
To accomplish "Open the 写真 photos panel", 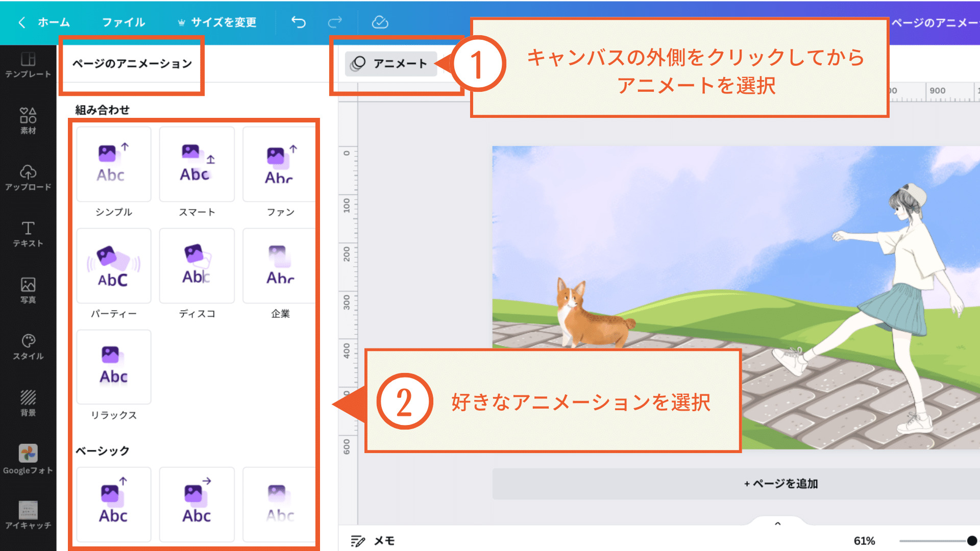I will tap(28, 290).
